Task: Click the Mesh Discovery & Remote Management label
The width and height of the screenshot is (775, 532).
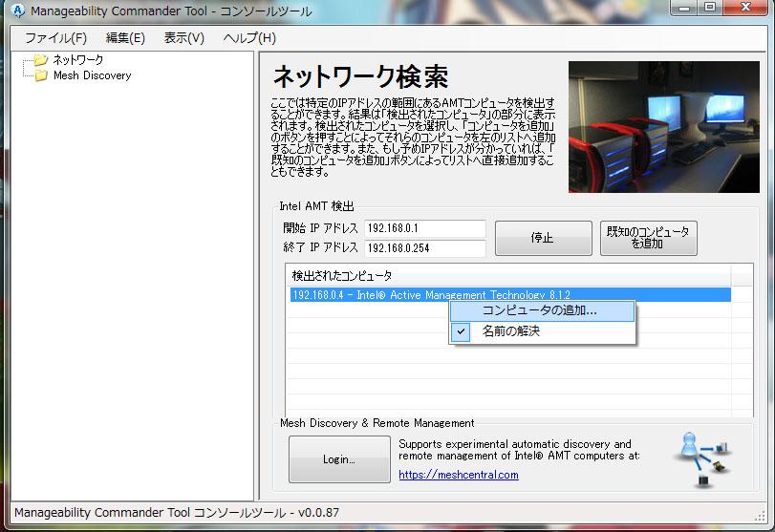Action: (377, 423)
